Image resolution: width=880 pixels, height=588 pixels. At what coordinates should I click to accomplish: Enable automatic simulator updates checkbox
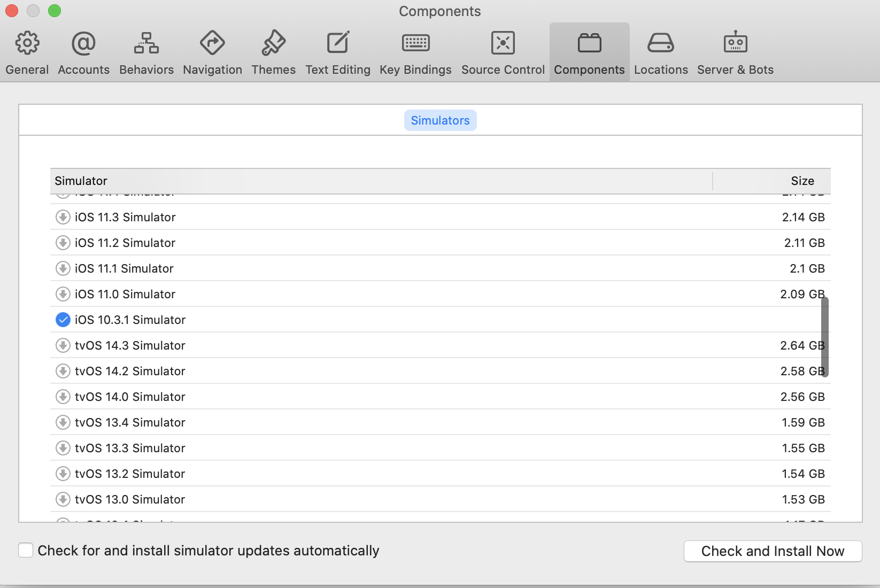pos(26,550)
